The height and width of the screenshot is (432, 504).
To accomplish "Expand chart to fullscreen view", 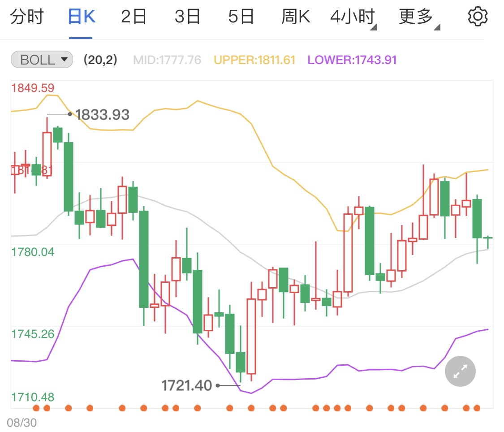I will click(x=460, y=371).
